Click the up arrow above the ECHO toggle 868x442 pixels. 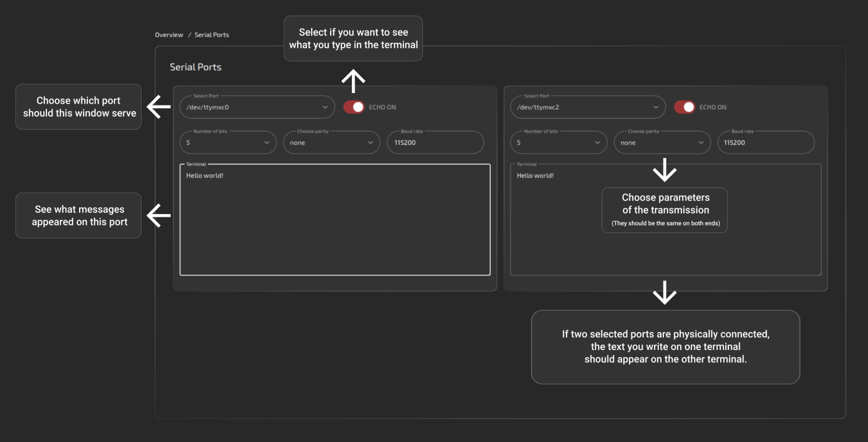(x=353, y=81)
